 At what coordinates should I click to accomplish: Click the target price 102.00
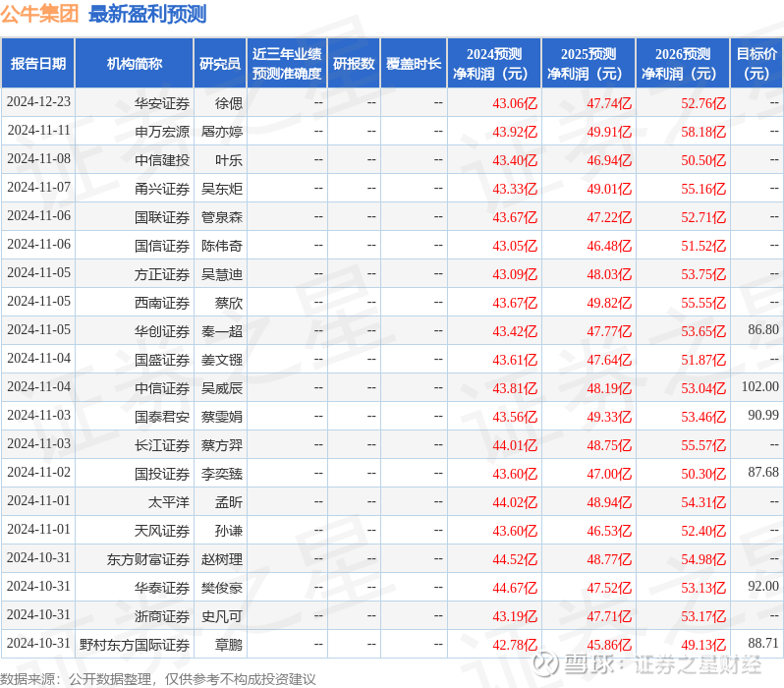(x=760, y=387)
